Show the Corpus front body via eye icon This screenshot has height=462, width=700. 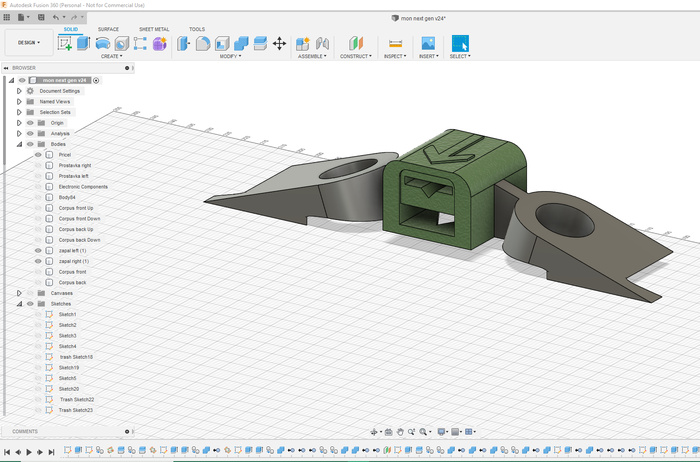point(38,272)
